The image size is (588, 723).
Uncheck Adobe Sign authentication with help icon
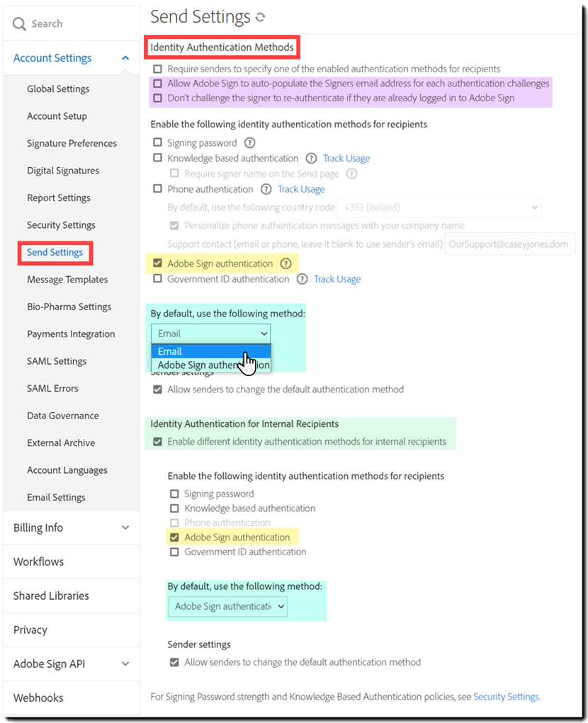(x=158, y=263)
